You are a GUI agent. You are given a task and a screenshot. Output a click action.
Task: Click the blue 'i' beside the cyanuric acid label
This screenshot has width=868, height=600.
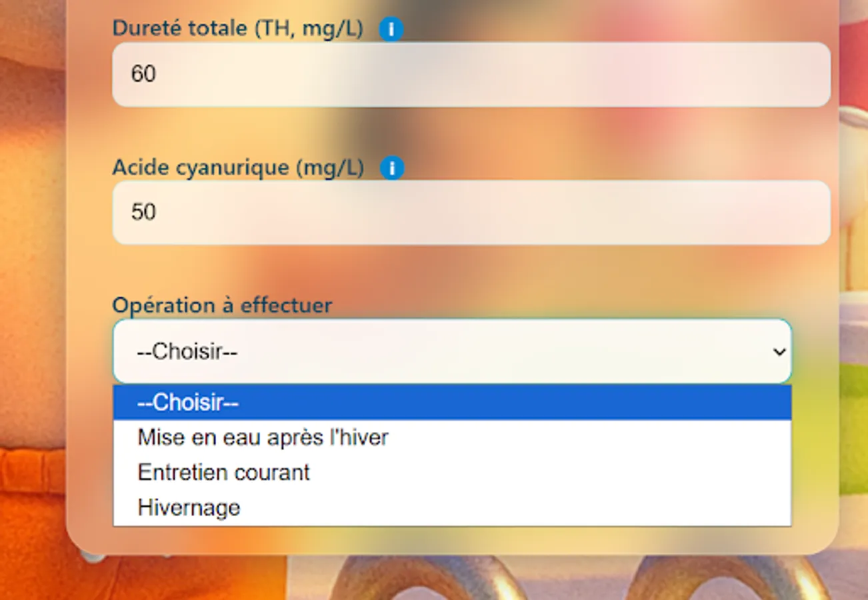pyautogui.click(x=393, y=168)
